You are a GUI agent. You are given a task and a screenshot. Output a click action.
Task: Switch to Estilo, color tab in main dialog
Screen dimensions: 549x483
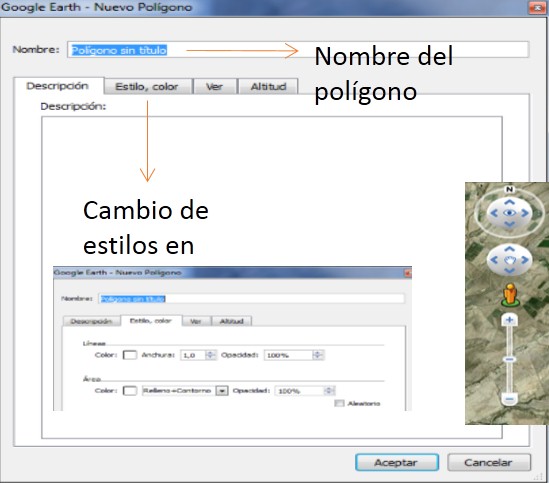[x=147, y=87]
